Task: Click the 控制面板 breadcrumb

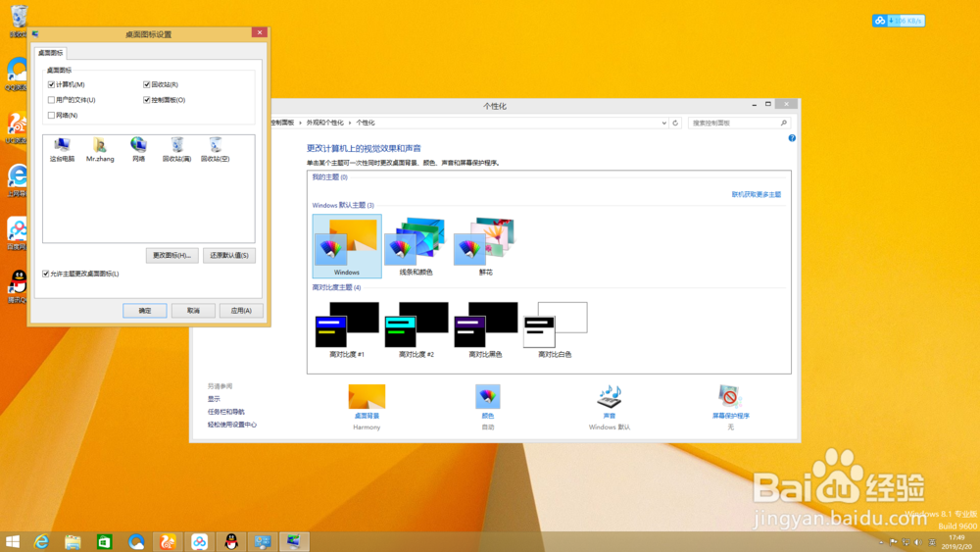Action: click(282, 124)
